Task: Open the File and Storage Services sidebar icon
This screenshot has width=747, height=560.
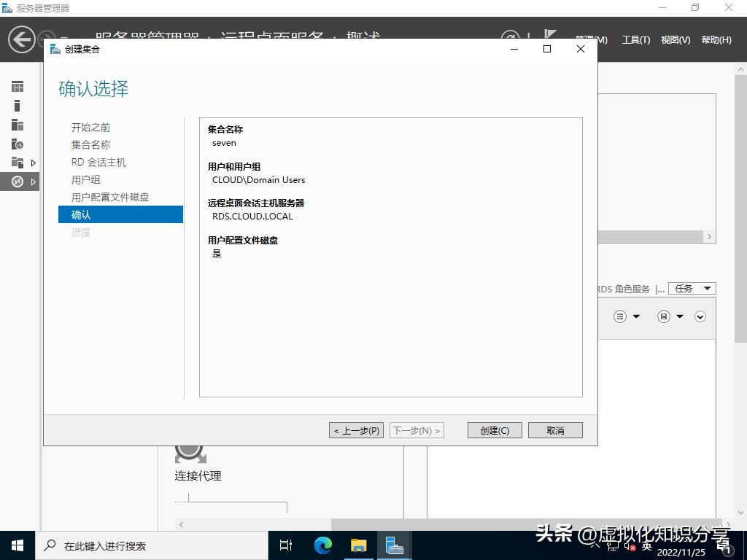Action: coord(16,163)
